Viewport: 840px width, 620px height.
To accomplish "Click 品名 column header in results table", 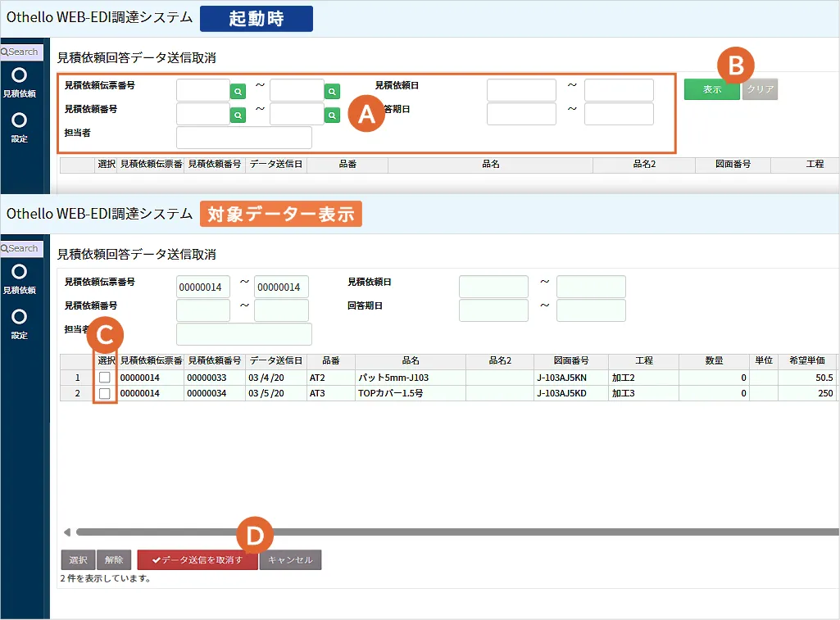I will (411, 361).
